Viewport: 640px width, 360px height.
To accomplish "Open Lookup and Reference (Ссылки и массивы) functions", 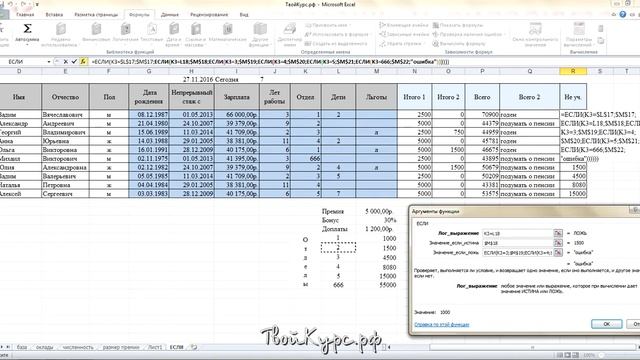I will (x=196, y=34).
